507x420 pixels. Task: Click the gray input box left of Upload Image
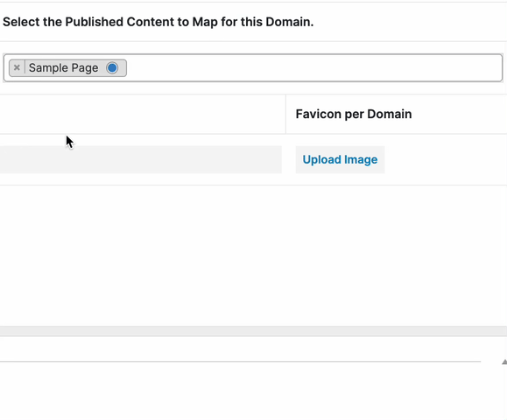tap(141, 159)
